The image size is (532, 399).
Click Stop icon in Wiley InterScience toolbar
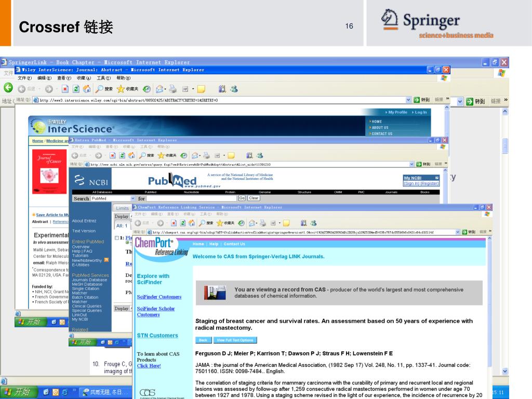click(x=65, y=89)
